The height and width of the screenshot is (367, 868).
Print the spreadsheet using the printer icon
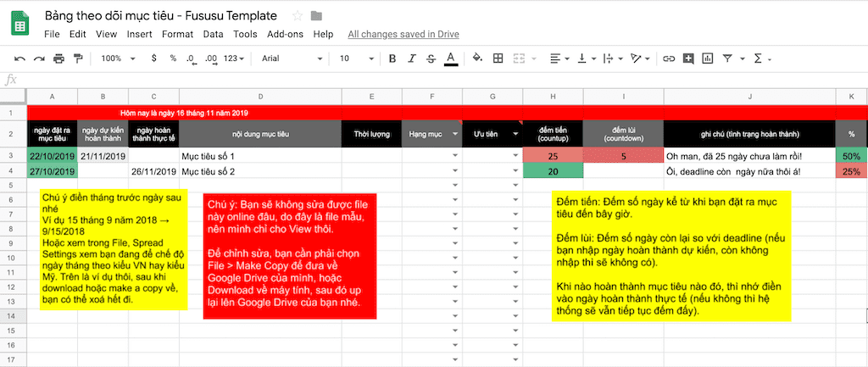coord(58,58)
